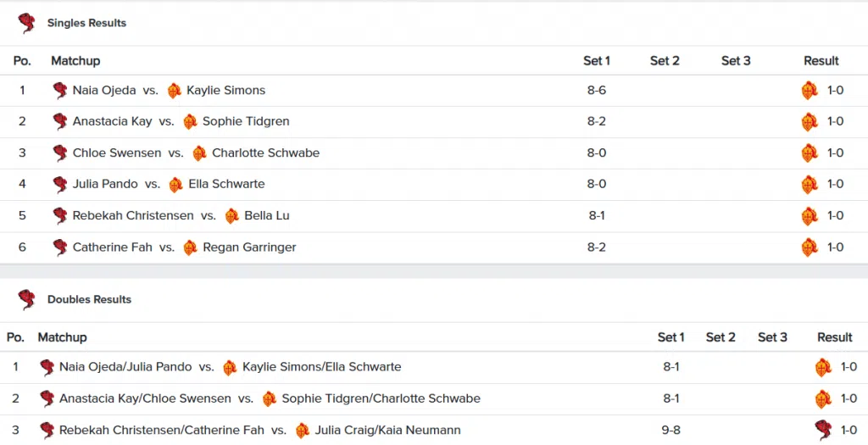This screenshot has height=445, width=868.
Task: Click the orange shield logo before Kaylie Simons
Action: point(175,91)
